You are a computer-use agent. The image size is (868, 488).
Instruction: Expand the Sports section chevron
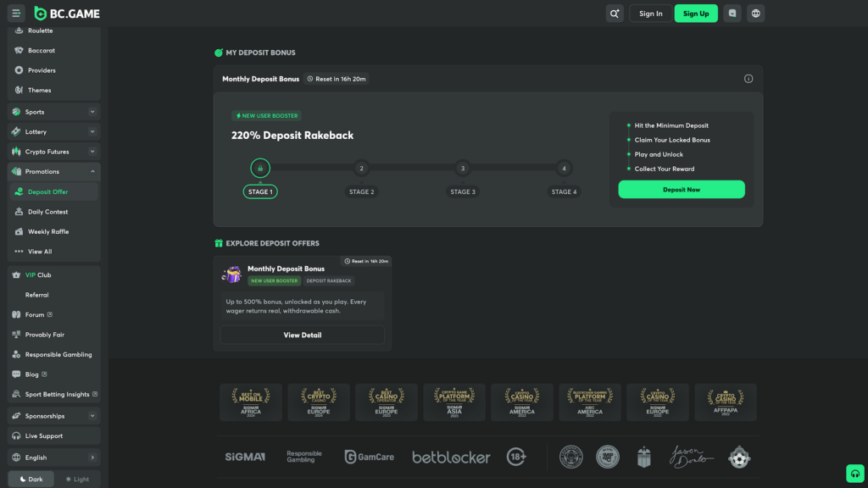tap(92, 112)
